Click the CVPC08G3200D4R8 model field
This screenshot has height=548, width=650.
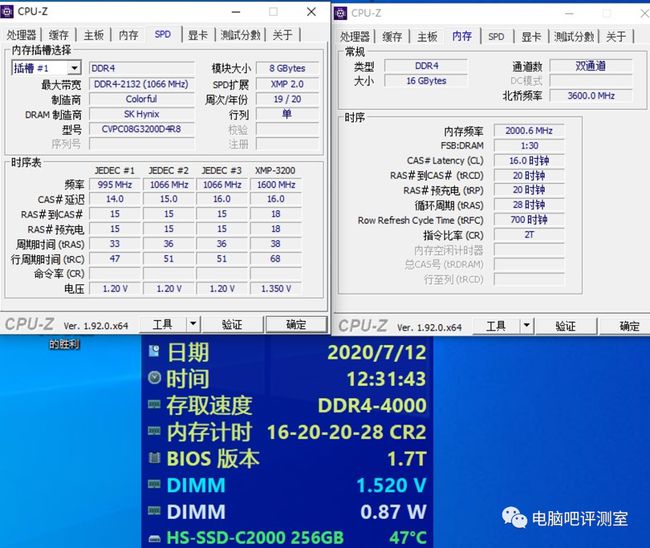pos(141,129)
